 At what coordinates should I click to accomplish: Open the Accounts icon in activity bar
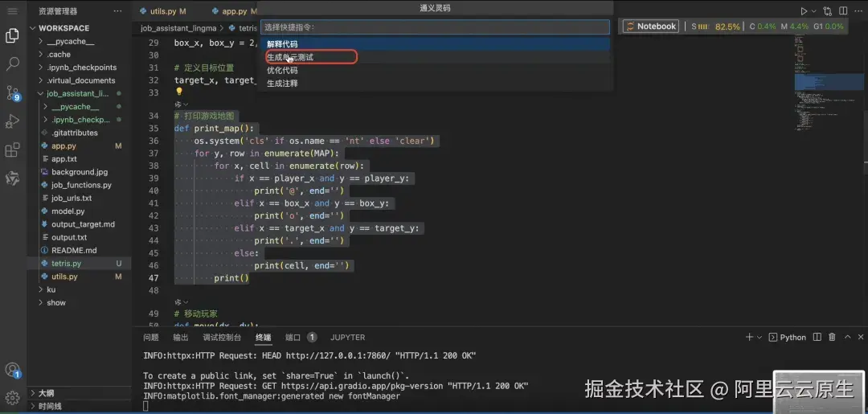pos(12,370)
